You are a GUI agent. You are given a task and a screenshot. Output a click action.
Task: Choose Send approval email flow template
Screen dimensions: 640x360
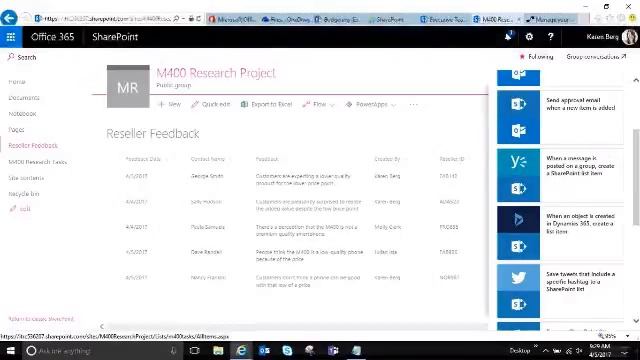560,117
